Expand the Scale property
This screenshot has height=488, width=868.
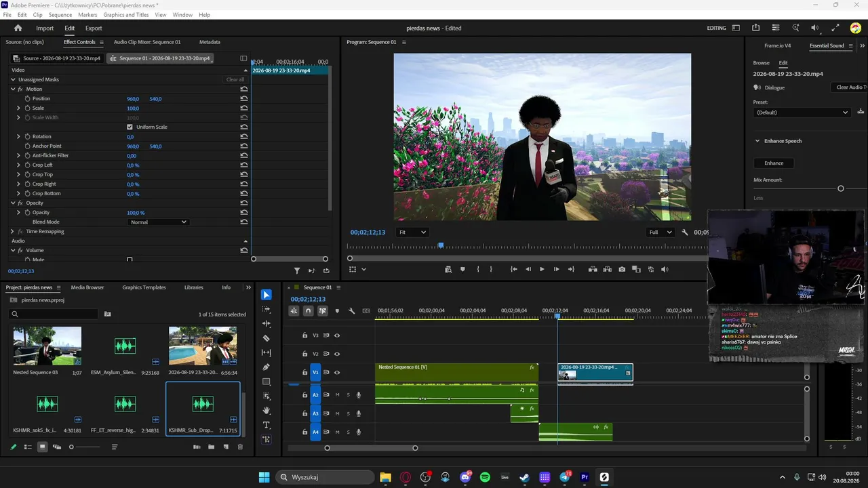(18, 108)
